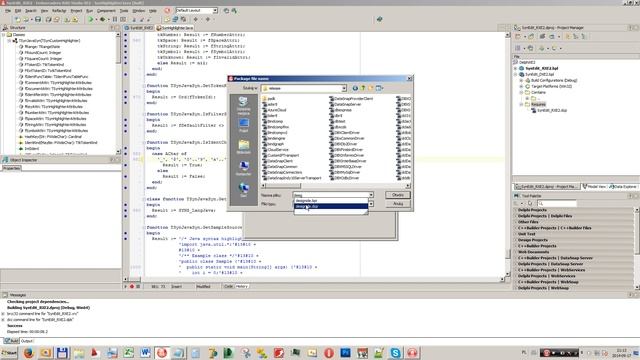Click the New Items toolbar icon
Viewport: 640px width, 360px height.
point(18,20)
